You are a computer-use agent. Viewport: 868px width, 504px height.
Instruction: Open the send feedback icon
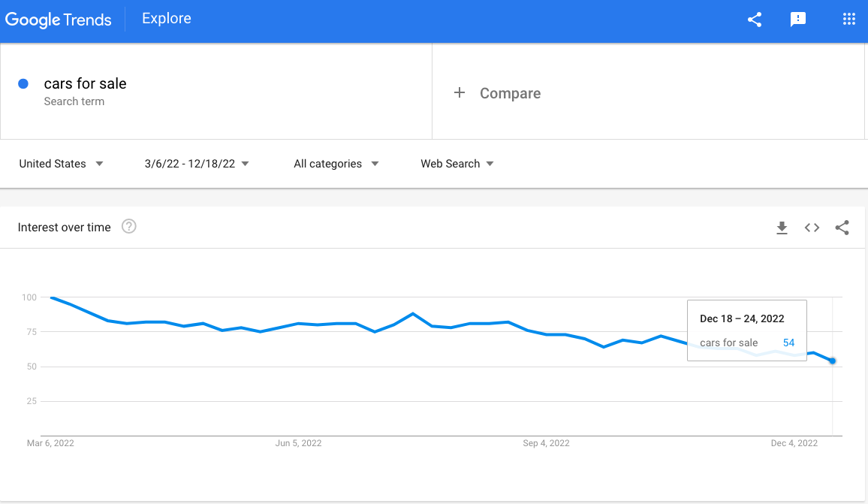(x=798, y=20)
